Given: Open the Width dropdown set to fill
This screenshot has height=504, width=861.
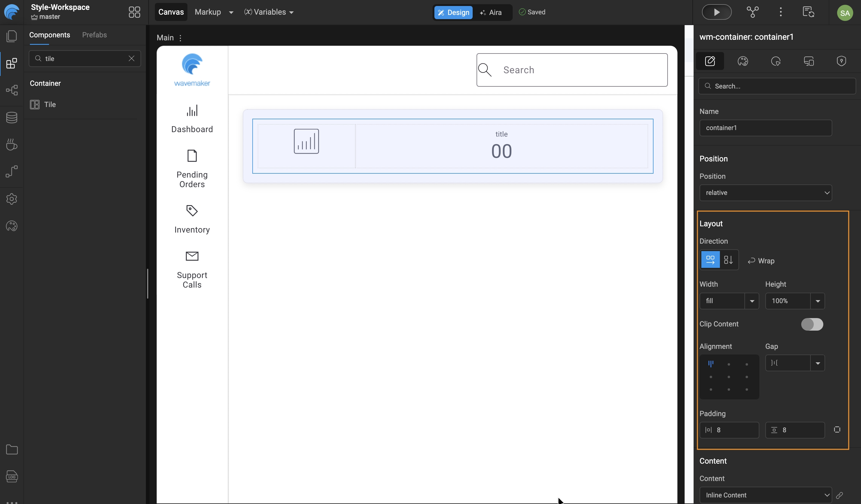Looking at the screenshot, I should coord(729,301).
